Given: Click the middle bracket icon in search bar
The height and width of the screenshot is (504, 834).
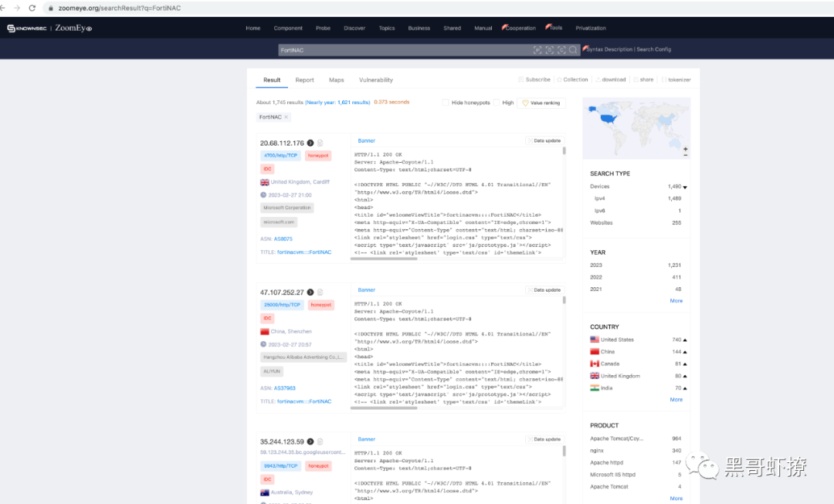Looking at the screenshot, I should [x=550, y=50].
